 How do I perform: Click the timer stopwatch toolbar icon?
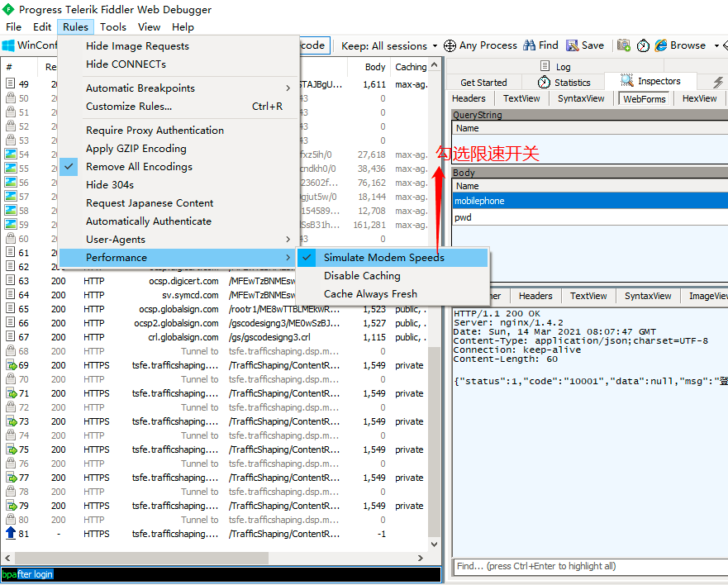(643, 45)
